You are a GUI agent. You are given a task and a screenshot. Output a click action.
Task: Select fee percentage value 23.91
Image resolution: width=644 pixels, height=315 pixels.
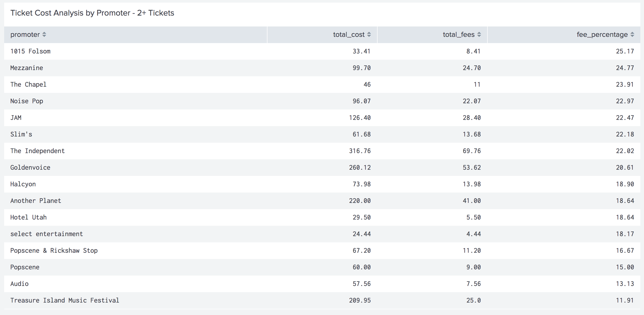[x=625, y=84]
